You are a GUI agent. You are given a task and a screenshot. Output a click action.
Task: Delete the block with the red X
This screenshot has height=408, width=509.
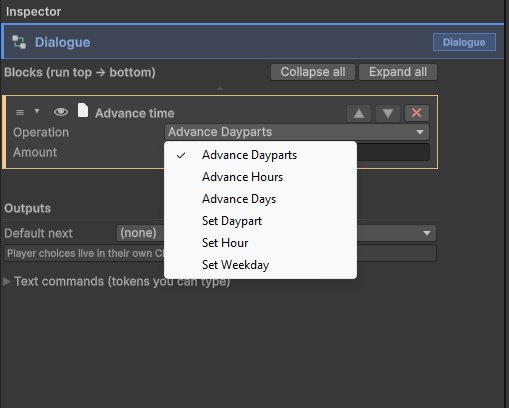click(417, 113)
